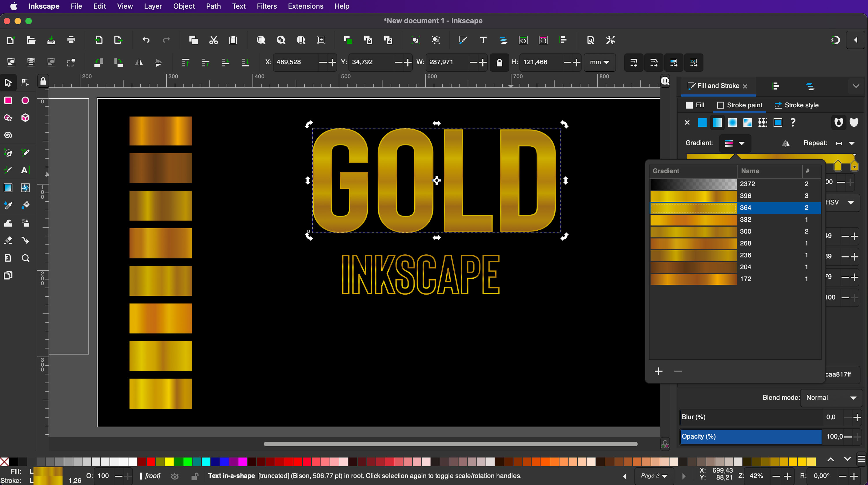Select the Star/polygon tool
The height and width of the screenshot is (485, 868).
(x=8, y=117)
